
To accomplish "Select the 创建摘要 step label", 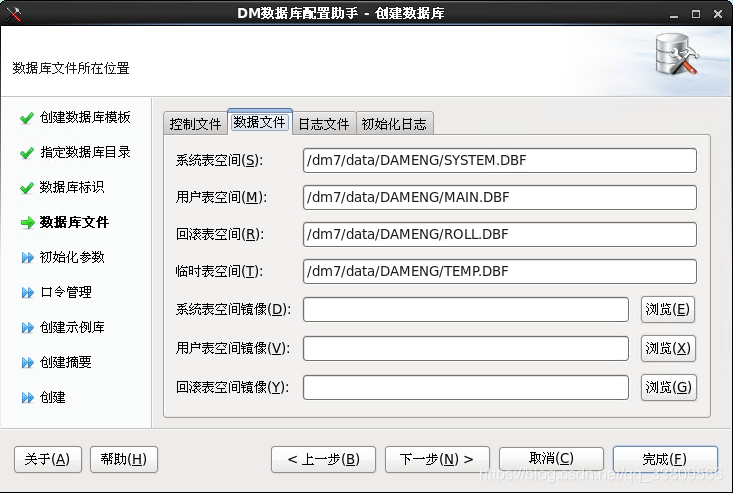I will [65, 363].
